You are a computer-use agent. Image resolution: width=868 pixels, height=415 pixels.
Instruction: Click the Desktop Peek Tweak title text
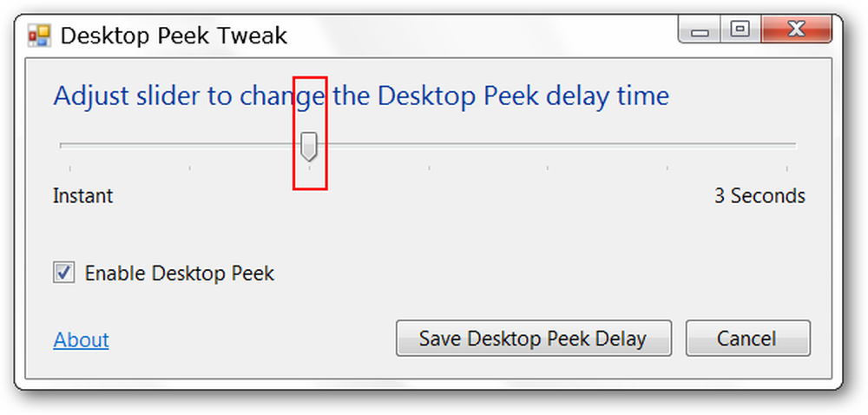pyautogui.click(x=174, y=36)
